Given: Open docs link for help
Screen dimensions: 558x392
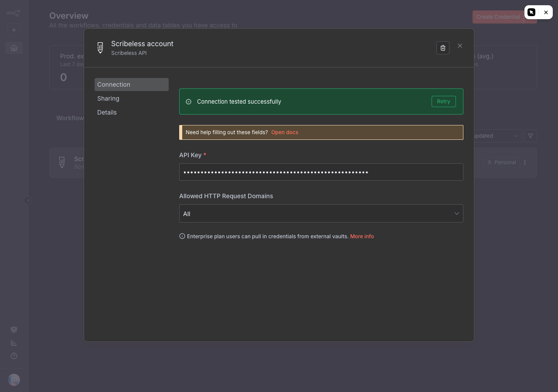Looking at the screenshot, I should (285, 132).
